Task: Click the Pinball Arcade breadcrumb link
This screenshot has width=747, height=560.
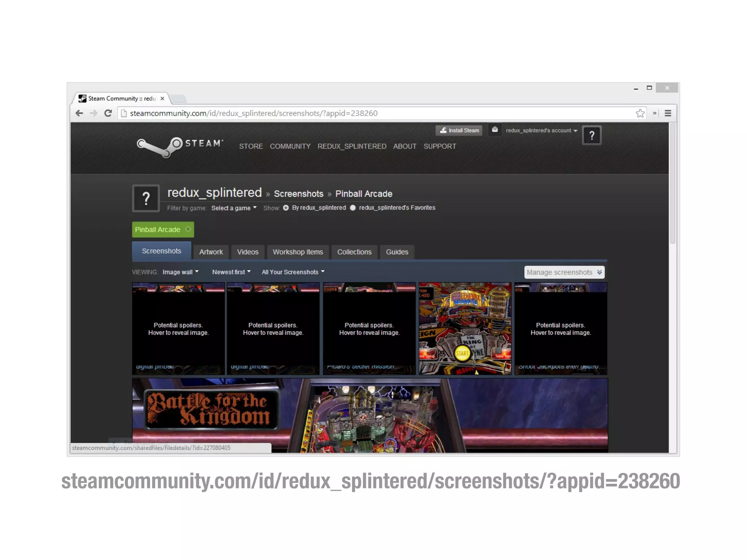Action: 364,194
